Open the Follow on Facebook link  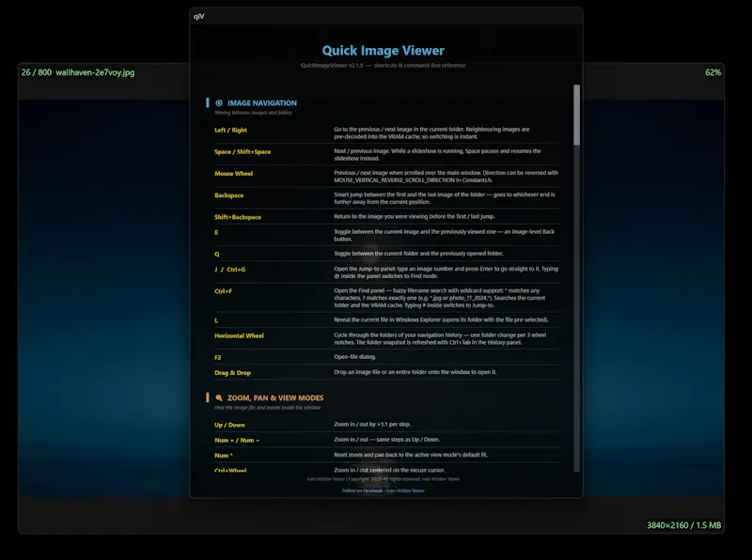point(362,490)
